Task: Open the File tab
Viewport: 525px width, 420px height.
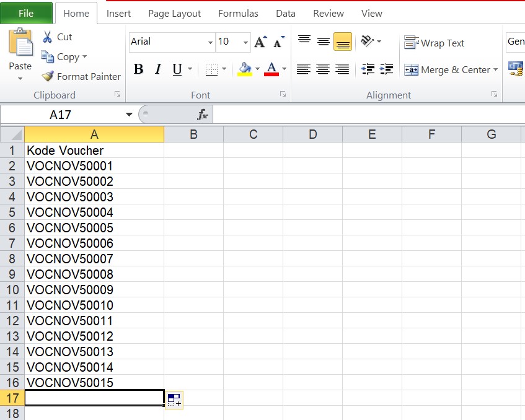Action: click(26, 13)
